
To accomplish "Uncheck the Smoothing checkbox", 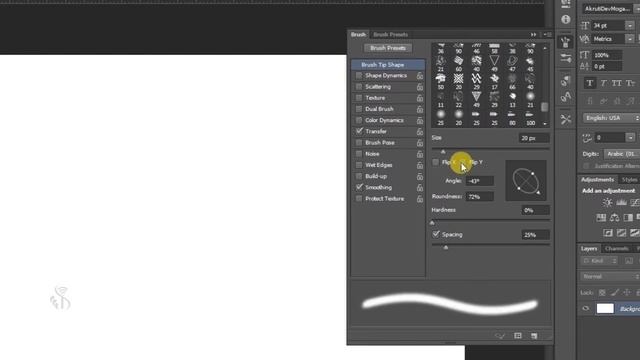I will [x=359, y=187].
